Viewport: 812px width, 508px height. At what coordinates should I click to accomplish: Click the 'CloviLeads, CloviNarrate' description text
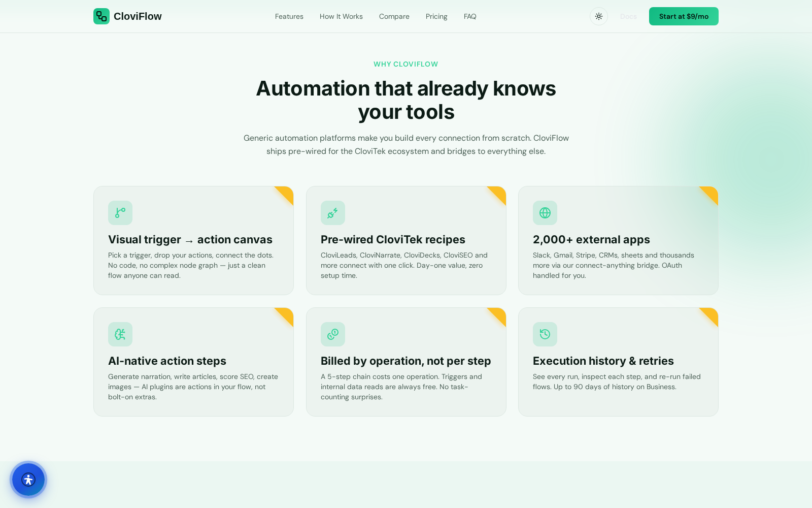tap(404, 265)
